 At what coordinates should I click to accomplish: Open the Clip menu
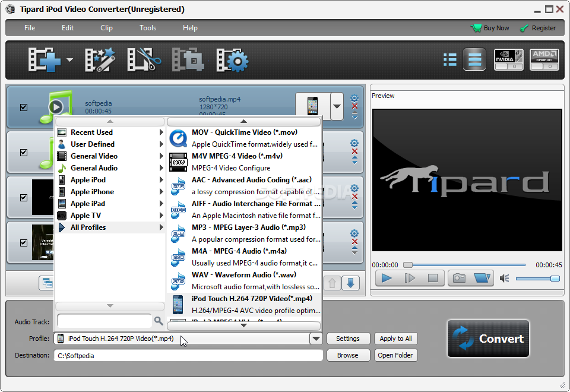[x=106, y=28]
